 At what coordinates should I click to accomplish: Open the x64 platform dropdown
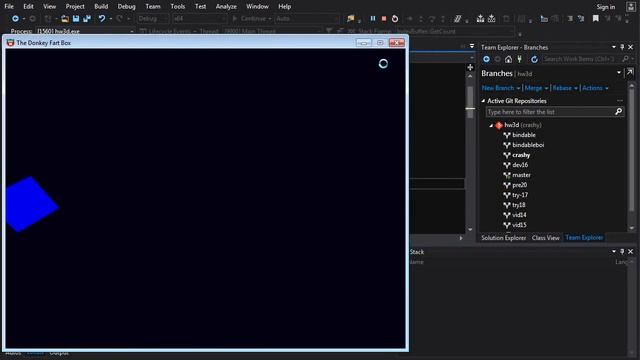[x=199, y=18]
